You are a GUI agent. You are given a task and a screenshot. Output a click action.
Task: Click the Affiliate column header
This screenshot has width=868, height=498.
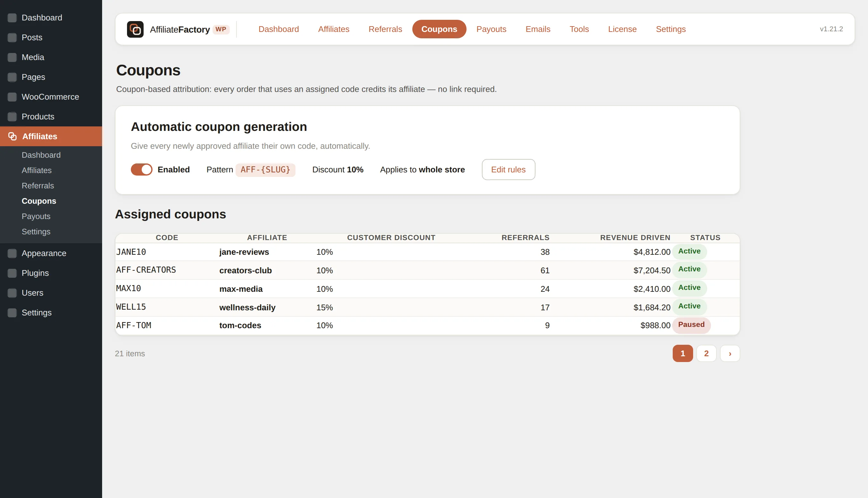[267, 238]
